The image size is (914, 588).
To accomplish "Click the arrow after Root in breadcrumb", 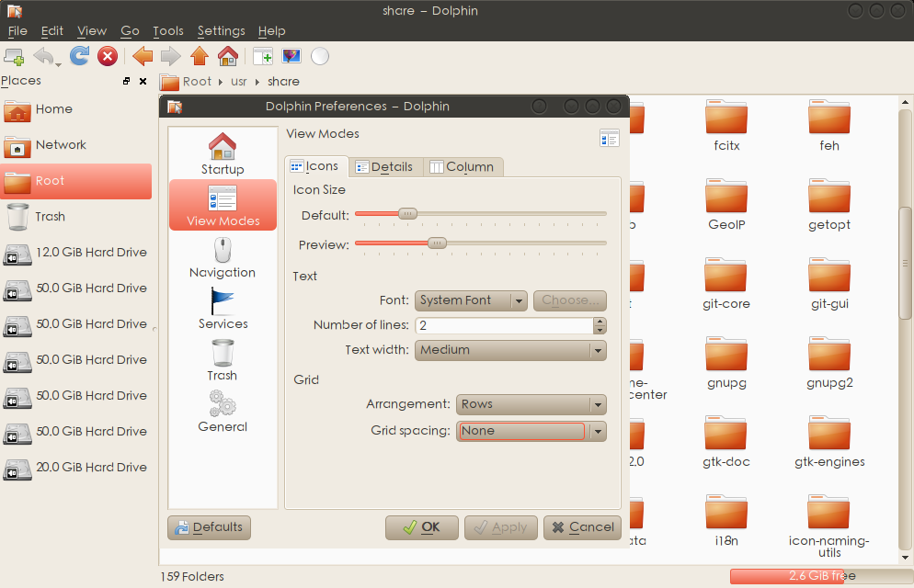I will (x=221, y=82).
